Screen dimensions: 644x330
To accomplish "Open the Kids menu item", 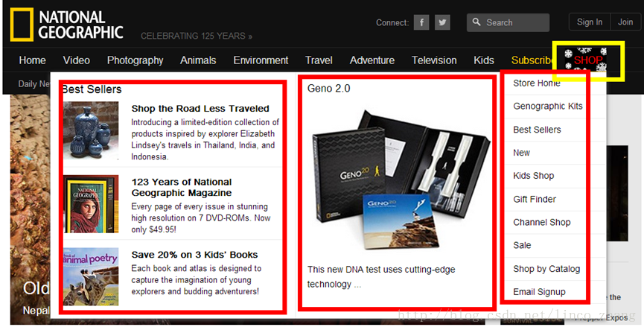I will (484, 60).
